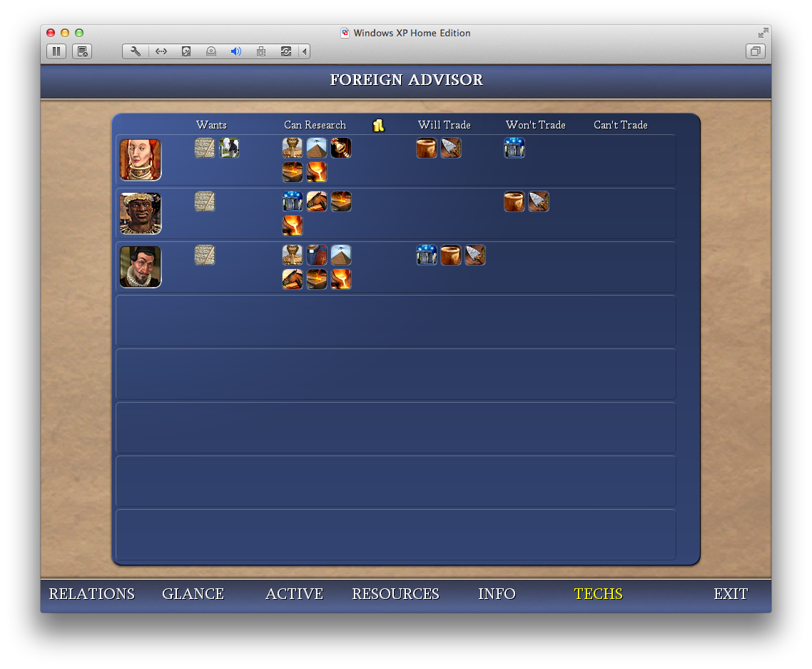Click the hard disk icon in VM toolbar
812x669 pixels.
click(186, 51)
